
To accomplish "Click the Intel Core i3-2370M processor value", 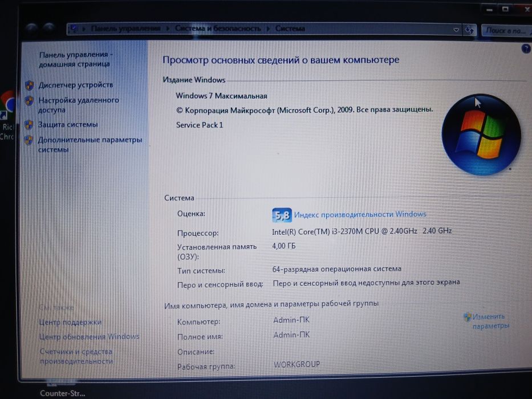I will click(362, 231).
